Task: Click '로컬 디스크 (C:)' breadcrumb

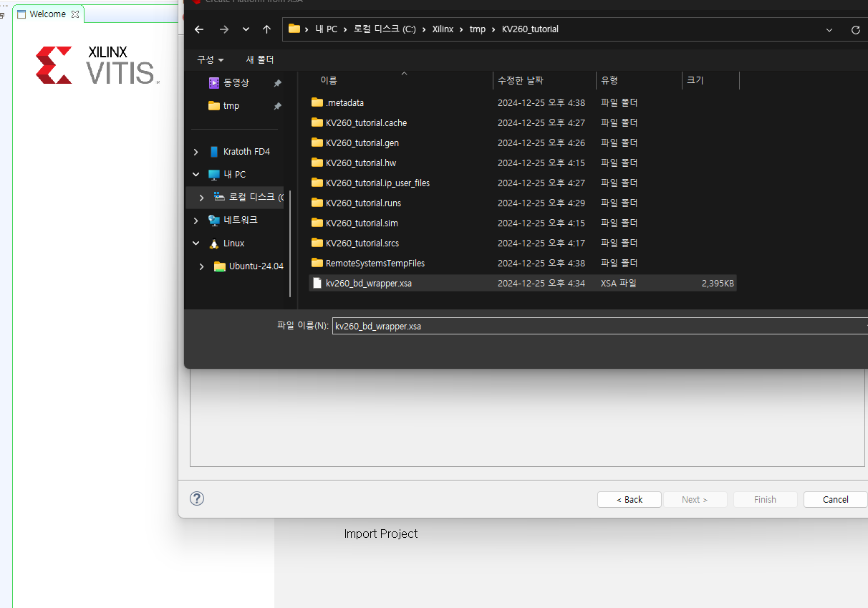Action: 385,29
